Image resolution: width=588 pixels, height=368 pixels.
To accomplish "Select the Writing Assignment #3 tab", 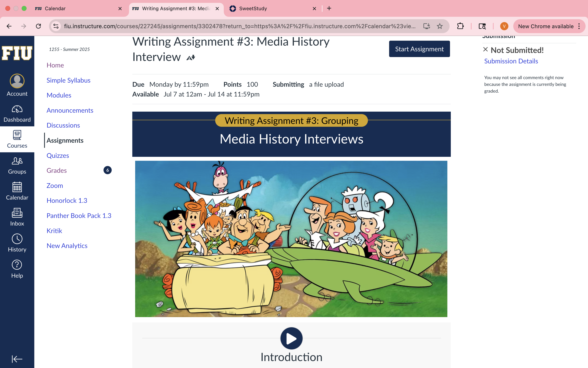I will pos(176,9).
